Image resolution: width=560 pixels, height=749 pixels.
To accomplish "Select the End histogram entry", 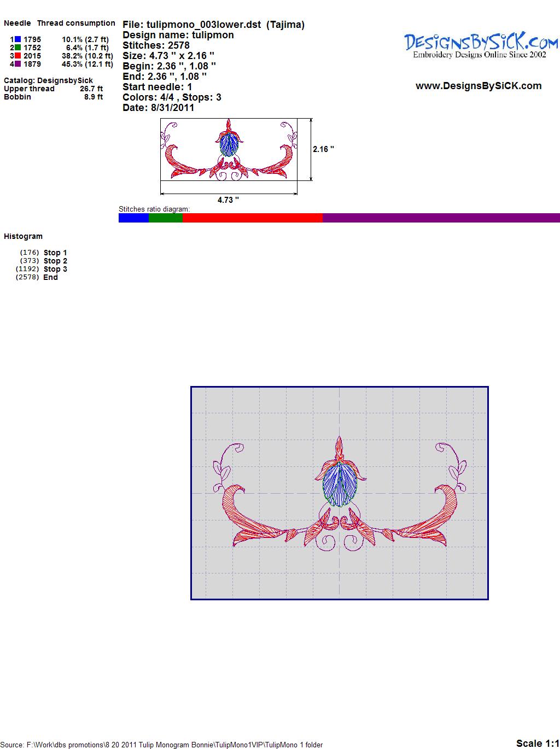I will 50,277.
